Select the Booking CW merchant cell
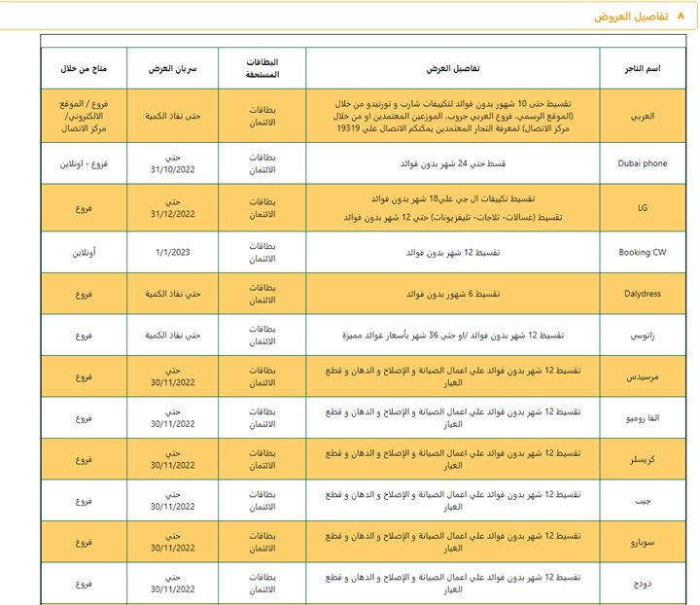 643,252
